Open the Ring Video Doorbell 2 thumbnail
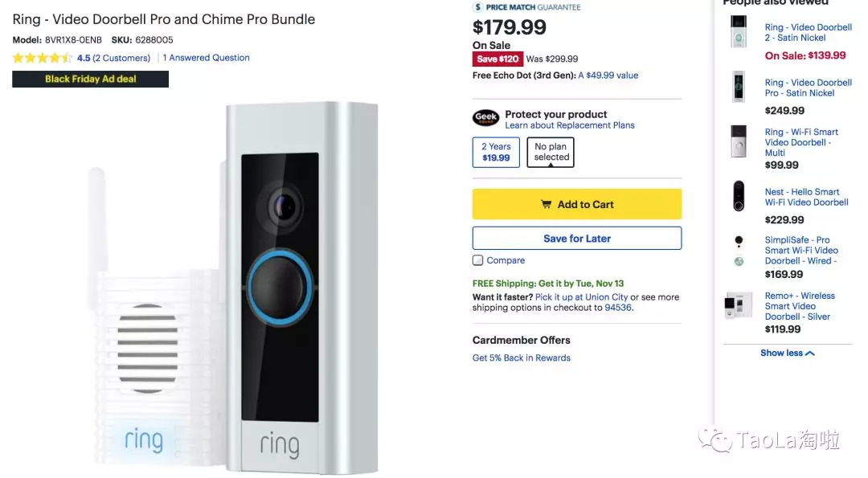 pyautogui.click(x=739, y=33)
